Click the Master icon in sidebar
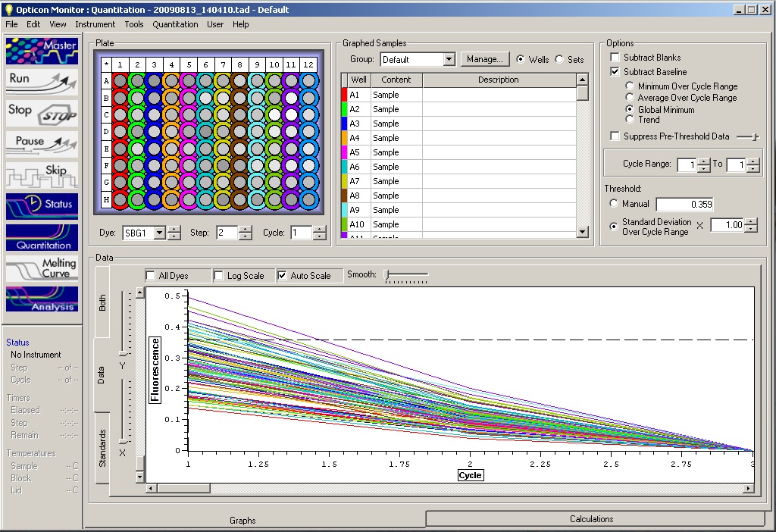The width and height of the screenshot is (776, 532). [x=42, y=51]
